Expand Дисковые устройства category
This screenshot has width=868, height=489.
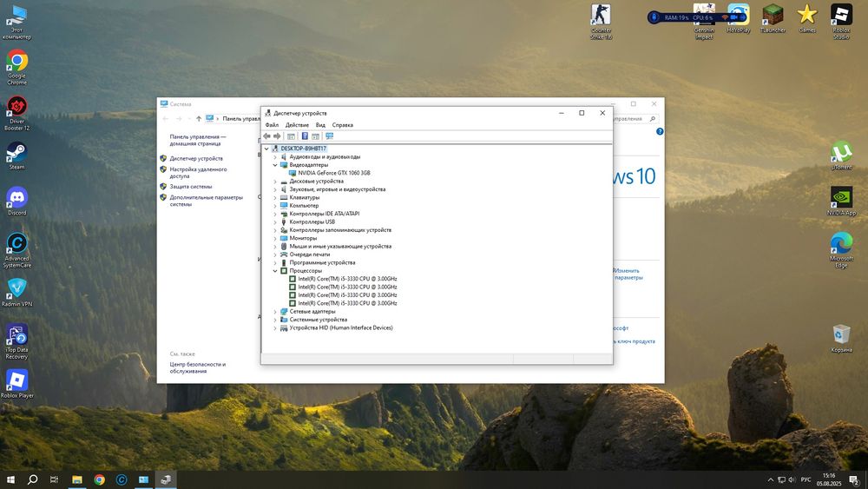(275, 181)
